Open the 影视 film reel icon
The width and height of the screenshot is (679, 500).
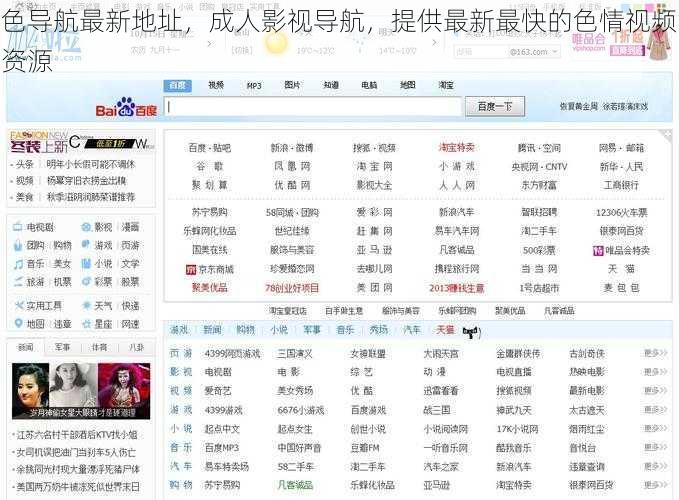(86, 227)
